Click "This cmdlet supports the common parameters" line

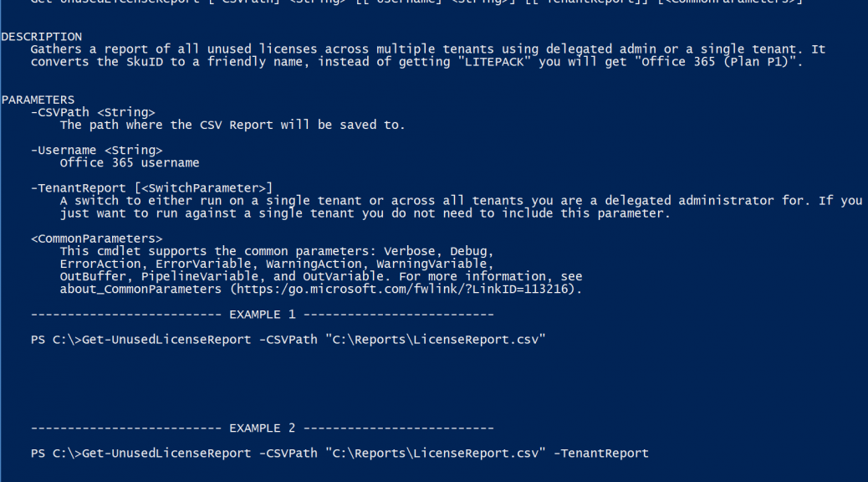[x=277, y=252]
